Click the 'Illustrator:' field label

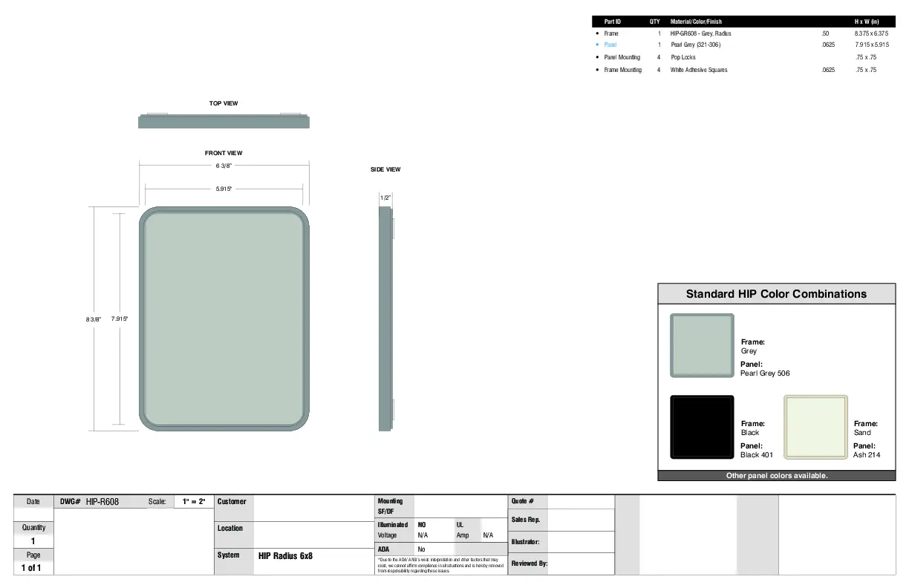pyautogui.click(x=525, y=542)
